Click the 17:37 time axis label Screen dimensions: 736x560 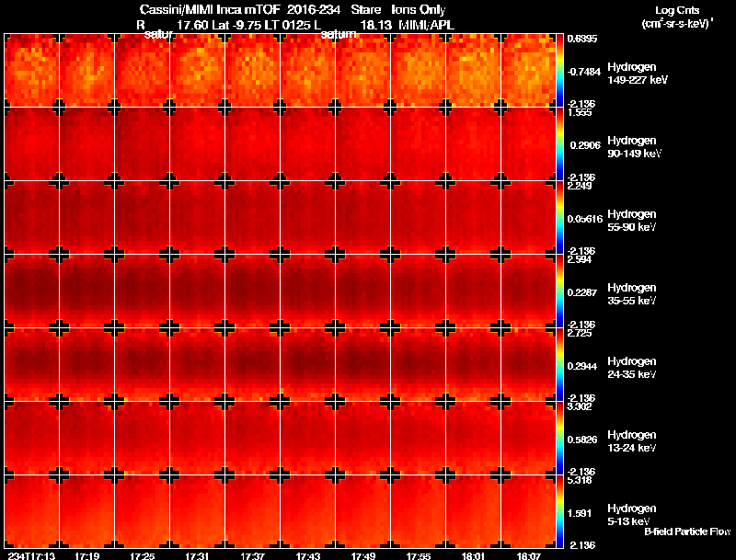(252, 555)
